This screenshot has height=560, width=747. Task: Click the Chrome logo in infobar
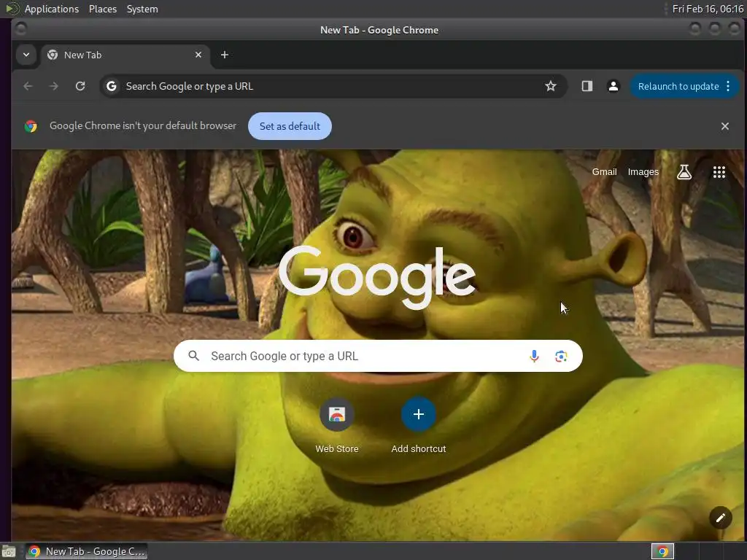(x=31, y=126)
